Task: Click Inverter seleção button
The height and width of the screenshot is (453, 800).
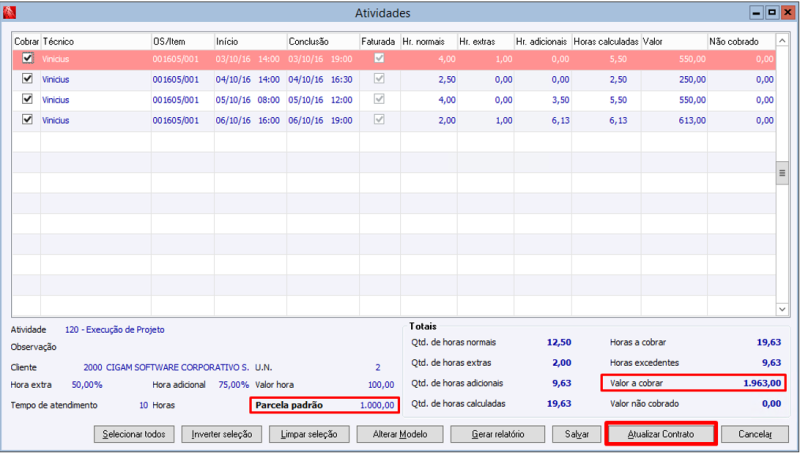Action: (x=221, y=434)
